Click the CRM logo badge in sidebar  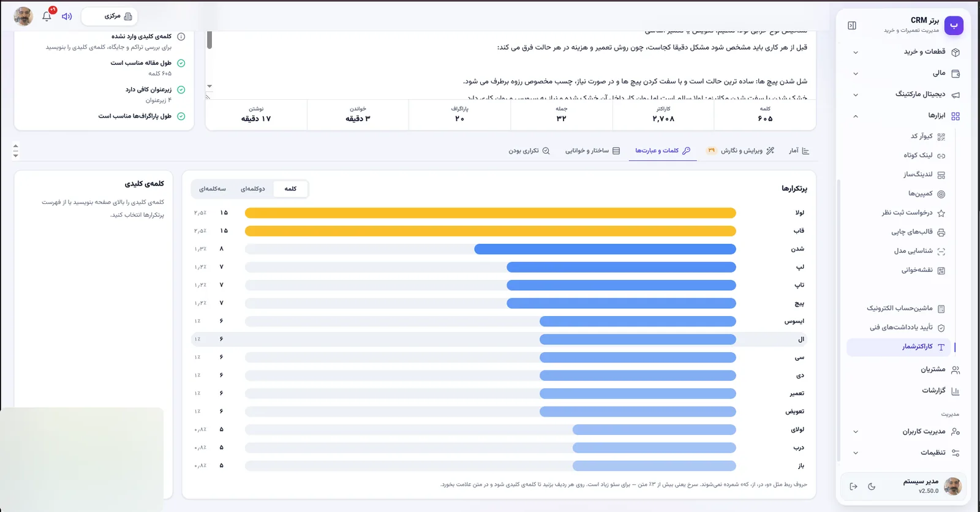pyautogui.click(x=954, y=25)
